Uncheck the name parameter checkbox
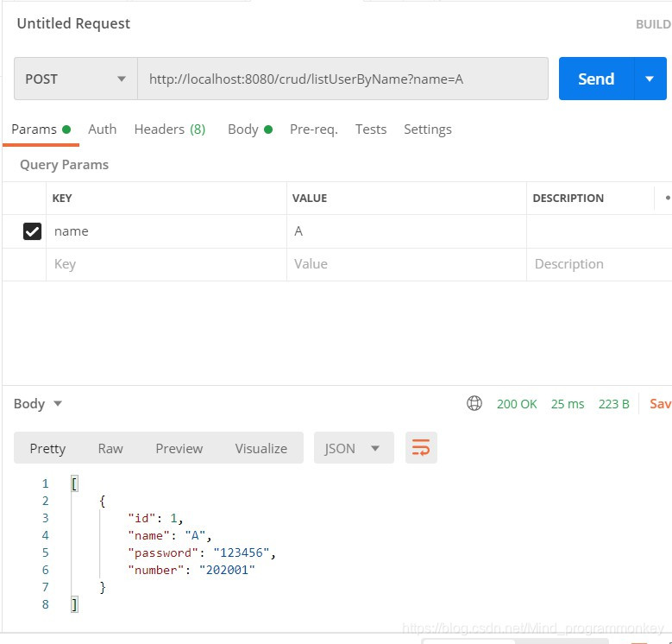672x644 pixels. pyautogui.click(x=32, y=231)
